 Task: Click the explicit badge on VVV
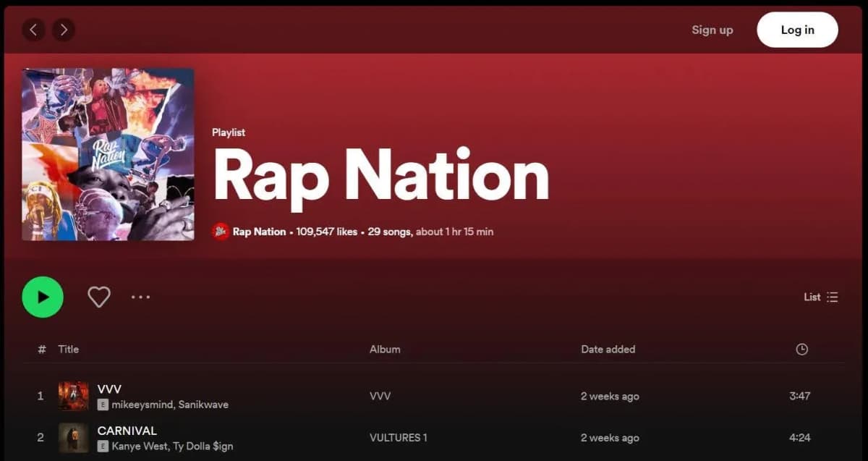click(103, 405)
